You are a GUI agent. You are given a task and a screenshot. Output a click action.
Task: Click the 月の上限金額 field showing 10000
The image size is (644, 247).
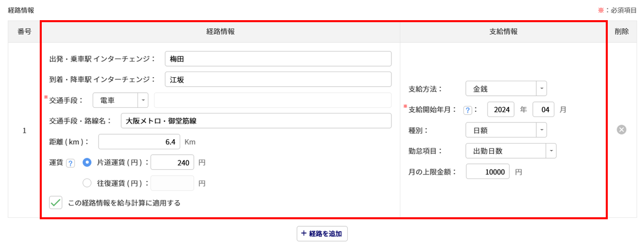[488, 171]
